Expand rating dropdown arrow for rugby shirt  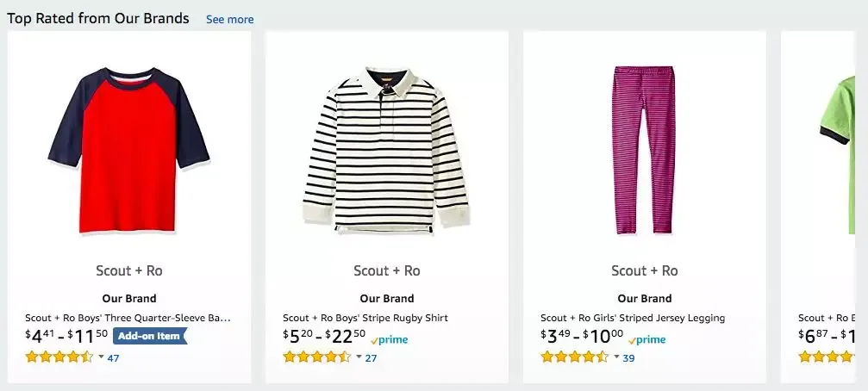point(359,357)
